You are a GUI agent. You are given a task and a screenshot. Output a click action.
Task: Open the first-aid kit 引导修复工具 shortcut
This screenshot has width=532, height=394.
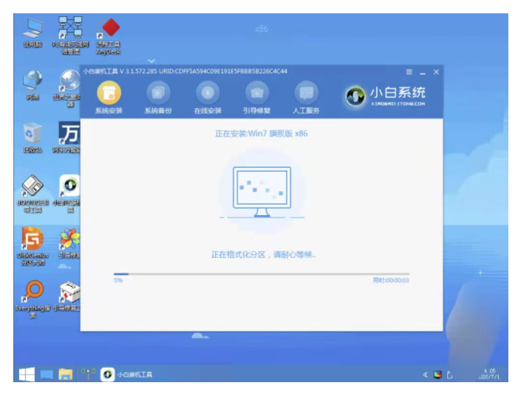(x=68, y=296)
